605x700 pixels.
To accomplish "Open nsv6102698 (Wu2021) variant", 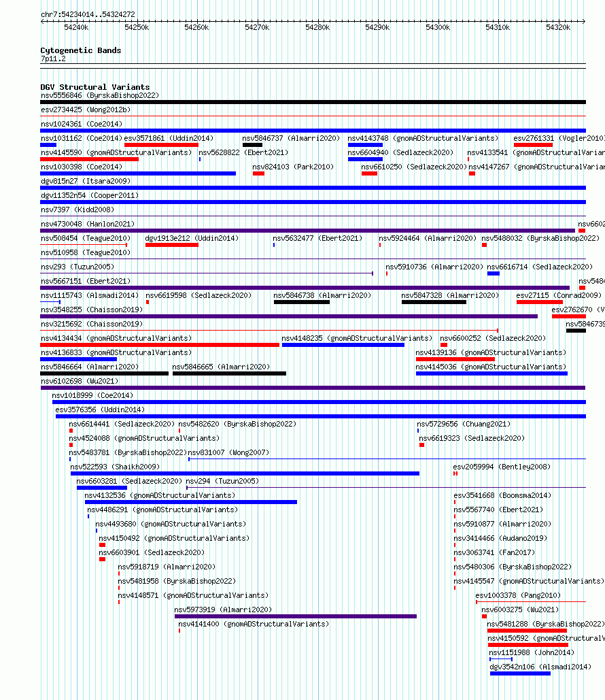I will click(80, 381).
